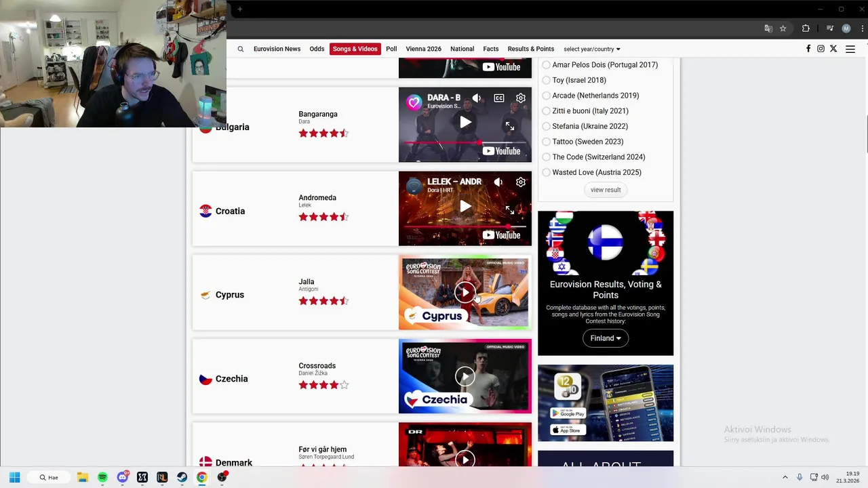Enter fullscreen on the Bangaranga video
The image size is (868, 488).
510,126
